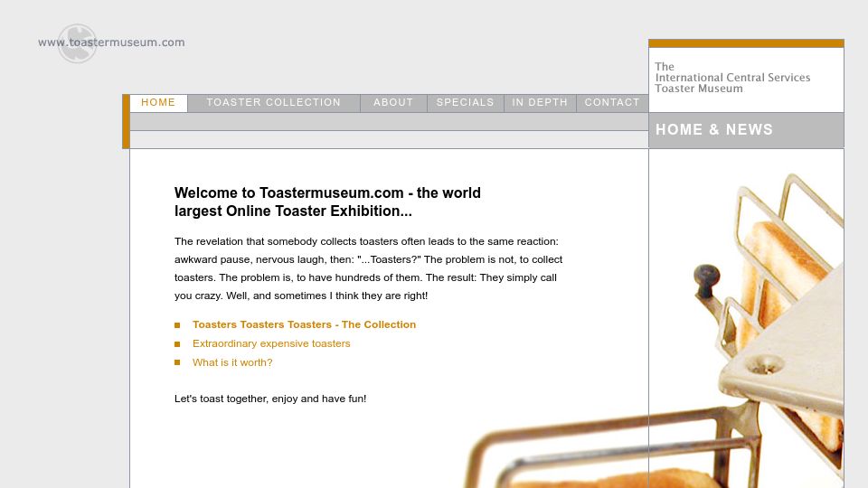Click the square bullet beside Toasters Toasters Toasters

(177, 325)
